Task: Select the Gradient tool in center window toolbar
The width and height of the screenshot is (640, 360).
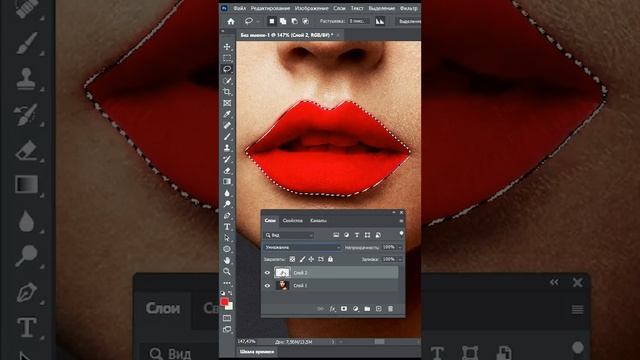Action: 227,181
